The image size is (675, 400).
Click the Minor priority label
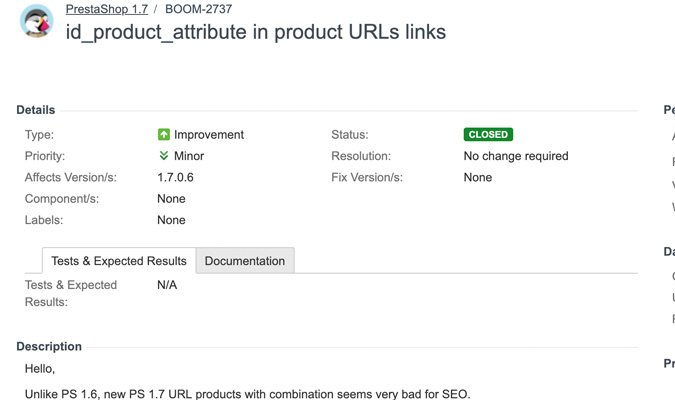[x=189, y=156]
